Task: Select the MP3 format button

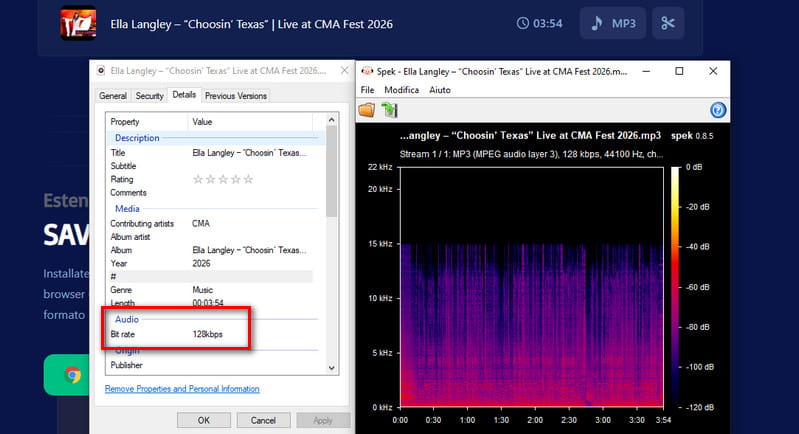Action: point(612,23)
